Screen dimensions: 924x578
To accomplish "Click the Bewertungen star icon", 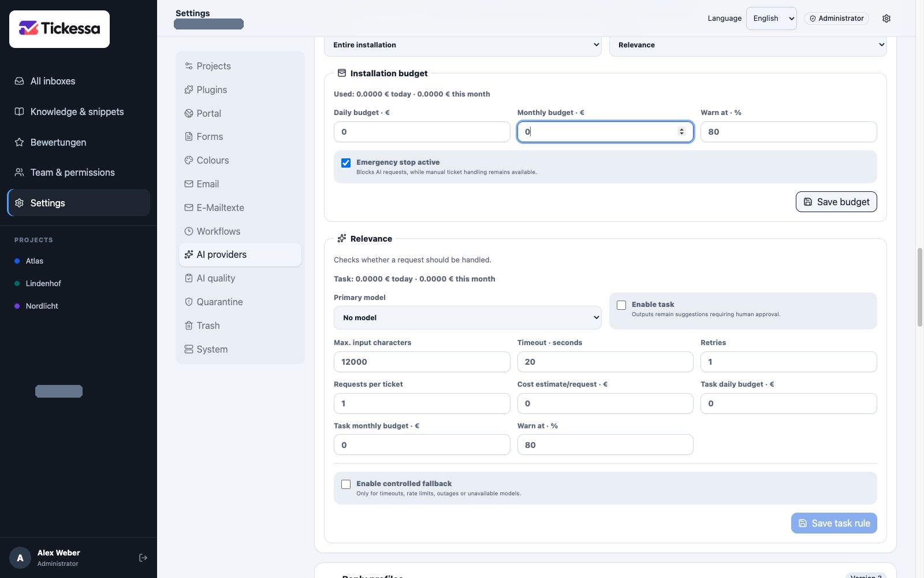I will point(19,142).
